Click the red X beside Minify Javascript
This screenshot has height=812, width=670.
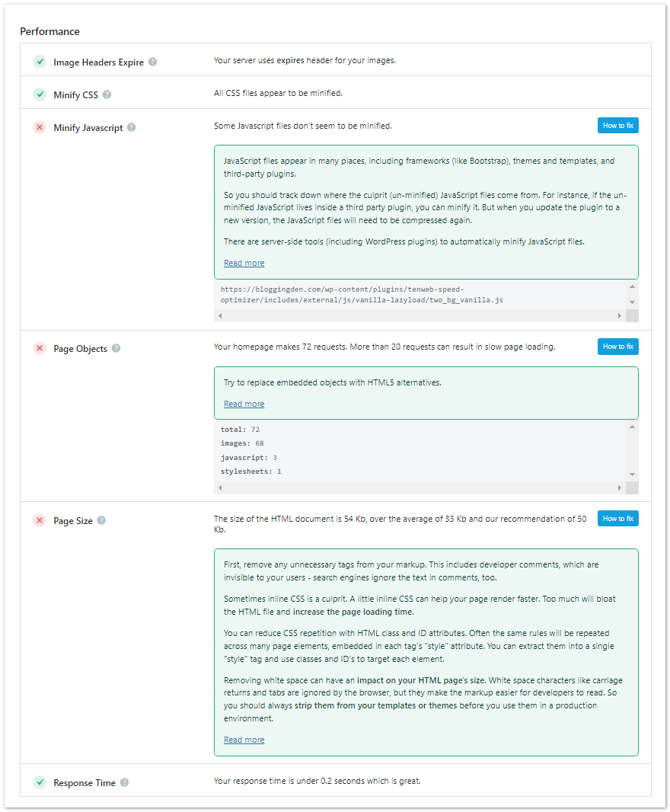[x=40, y=127]
